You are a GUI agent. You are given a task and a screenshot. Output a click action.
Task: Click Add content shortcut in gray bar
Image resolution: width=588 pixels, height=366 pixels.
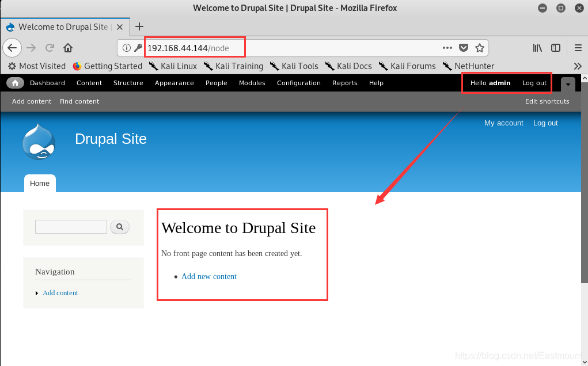32,101
